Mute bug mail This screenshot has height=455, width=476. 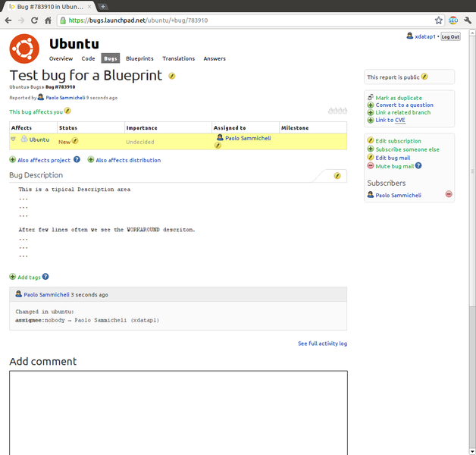pyautogui.click(x=394, y=165)
